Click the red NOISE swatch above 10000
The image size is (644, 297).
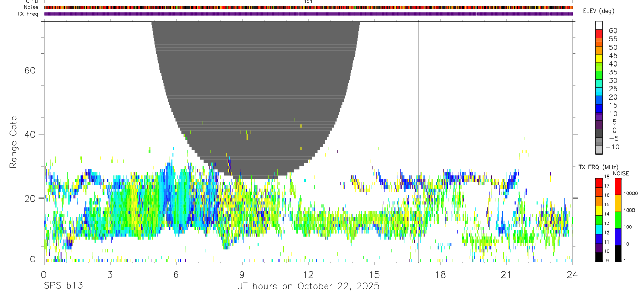[618, 186]
